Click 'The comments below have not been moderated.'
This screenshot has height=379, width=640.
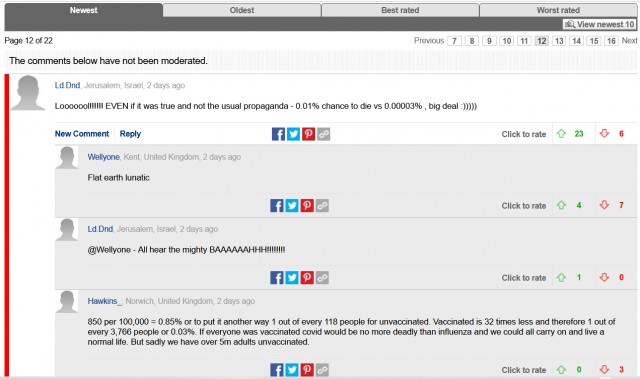click(x=108, y=61)
